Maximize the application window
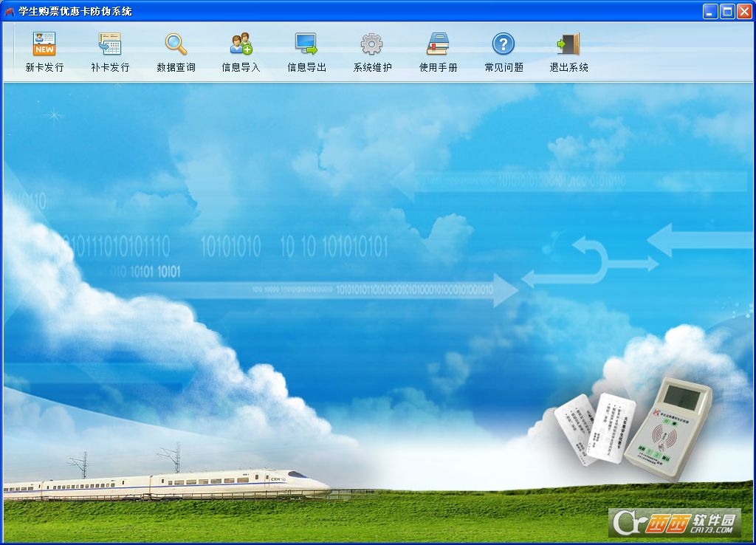 tap(727, 12)
